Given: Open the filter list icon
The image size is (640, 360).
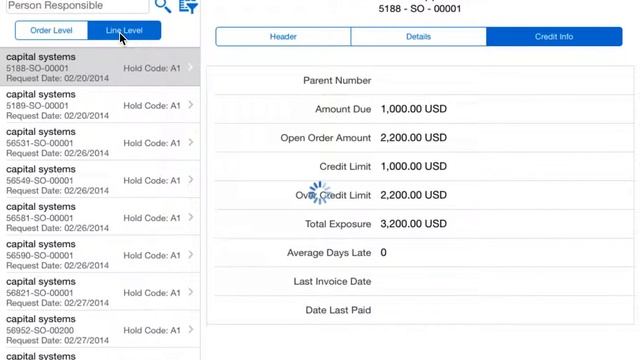Looking at the screenshot, I should [x=188, y=6].
